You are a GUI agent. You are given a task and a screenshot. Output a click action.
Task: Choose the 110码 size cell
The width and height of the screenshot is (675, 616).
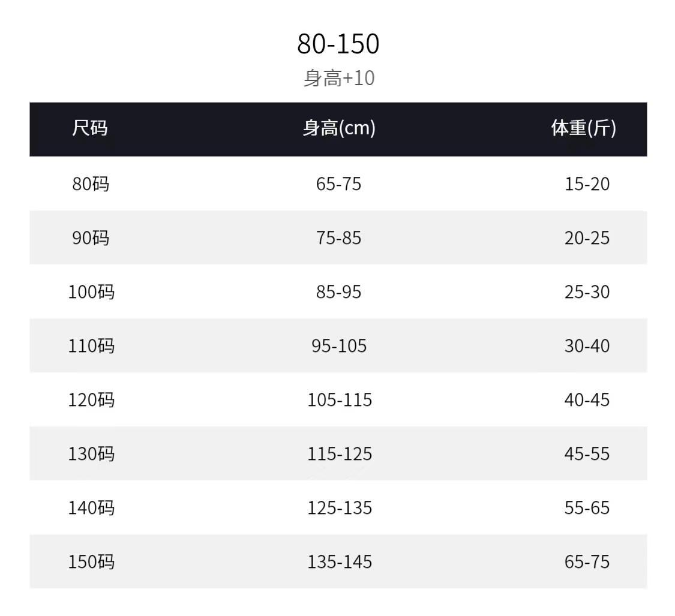91,345
